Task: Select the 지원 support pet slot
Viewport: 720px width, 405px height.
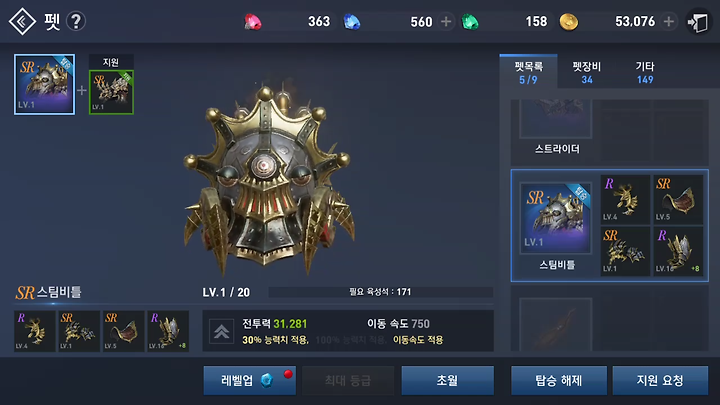Action: [x=111, y=92]
